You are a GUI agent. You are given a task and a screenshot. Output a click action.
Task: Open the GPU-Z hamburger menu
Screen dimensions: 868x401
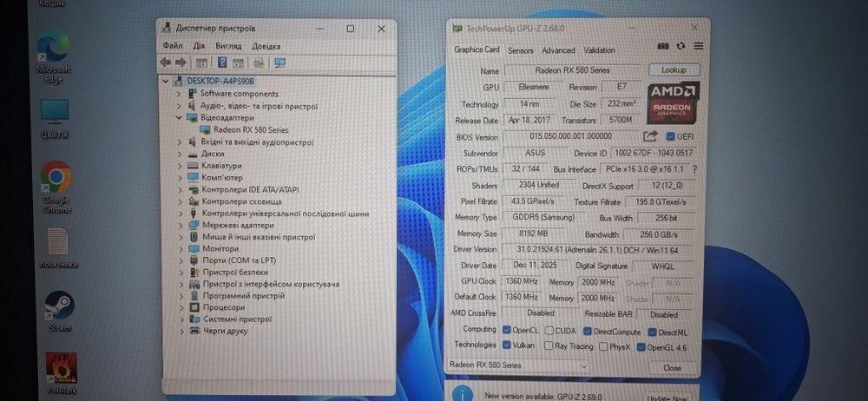tap(698, 46)
